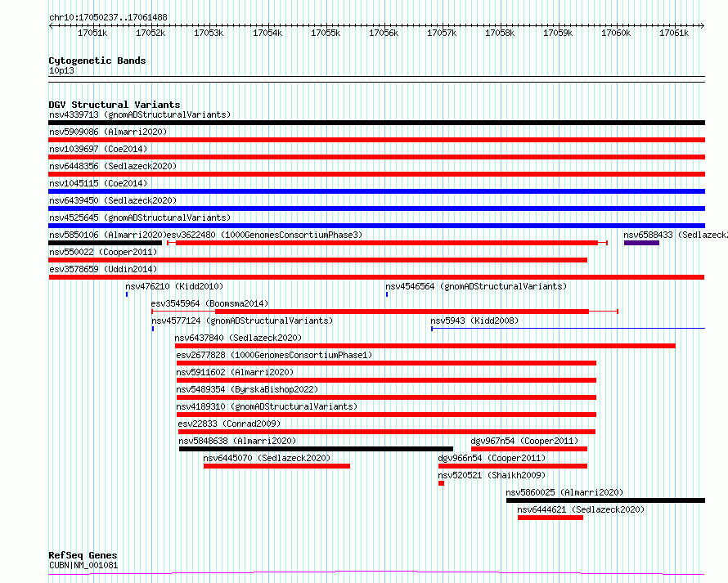This screenshot has height=583, width=728.
Task: Select the nsv5850106 (Almarri2020) label
Action: (x=108, y=235)
